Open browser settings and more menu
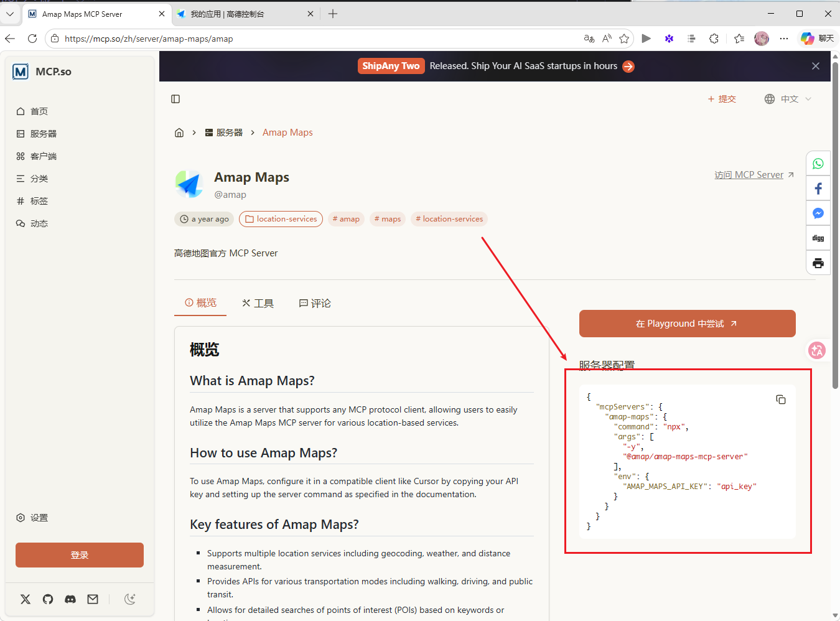This screenshot has height=621, width=840. [x=784, y=39]
